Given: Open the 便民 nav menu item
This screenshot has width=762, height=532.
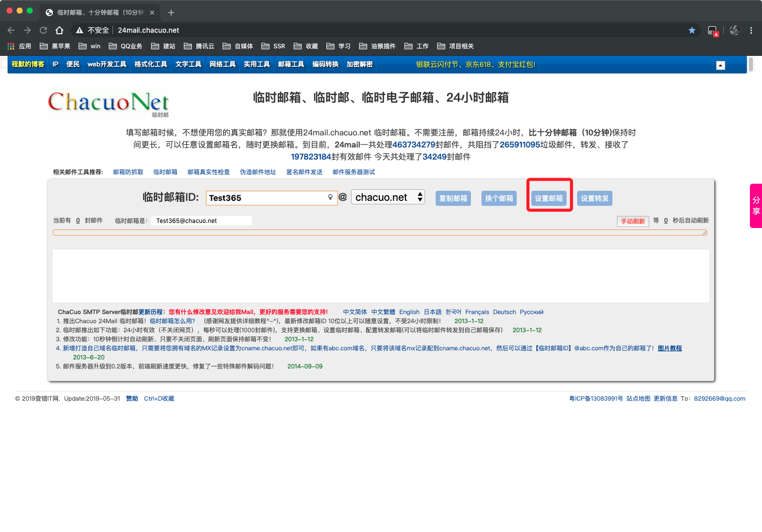Looking at the screenshot, I should [x=73, y=64].
